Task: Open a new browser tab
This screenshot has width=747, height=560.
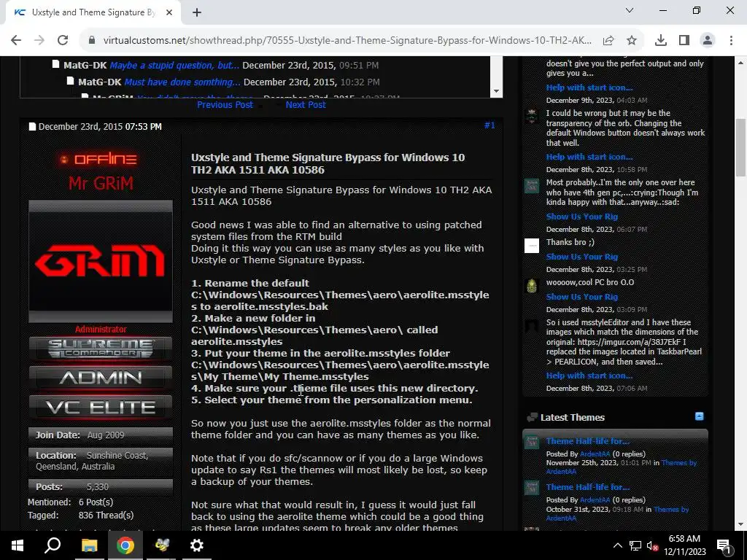Action: [x=197, y=12]
